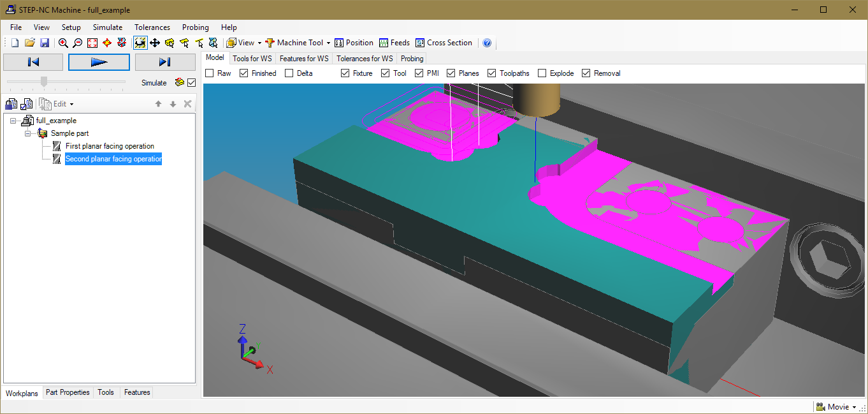
Task: Save the project with the floppy disk icon
Action: [x=45, y=43]
